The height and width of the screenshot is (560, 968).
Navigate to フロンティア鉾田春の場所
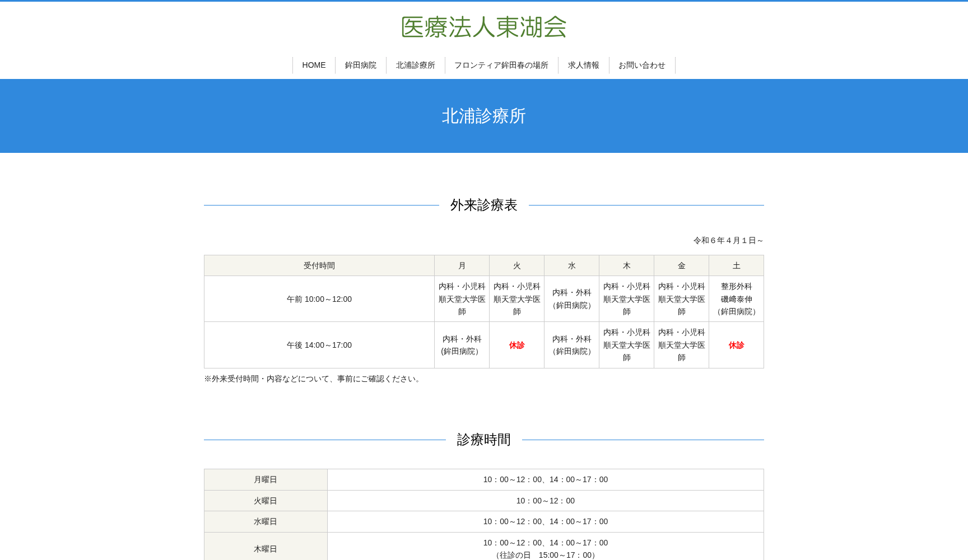coord(501,65)
